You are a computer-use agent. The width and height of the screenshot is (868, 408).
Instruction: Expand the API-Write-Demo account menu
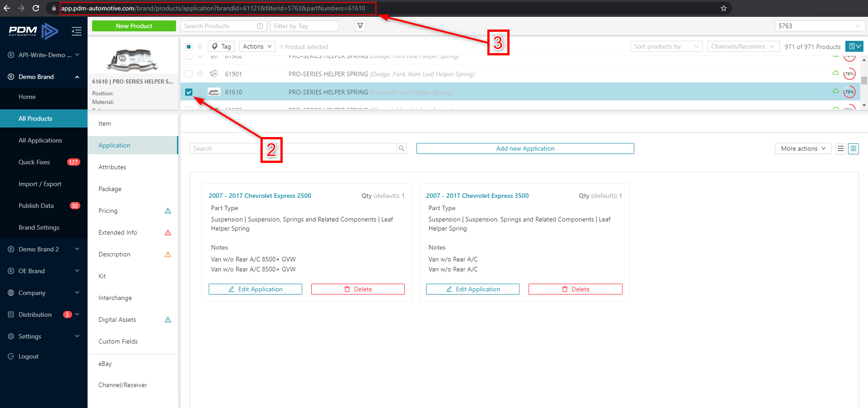pyautogui.click(x=44, y=55)
